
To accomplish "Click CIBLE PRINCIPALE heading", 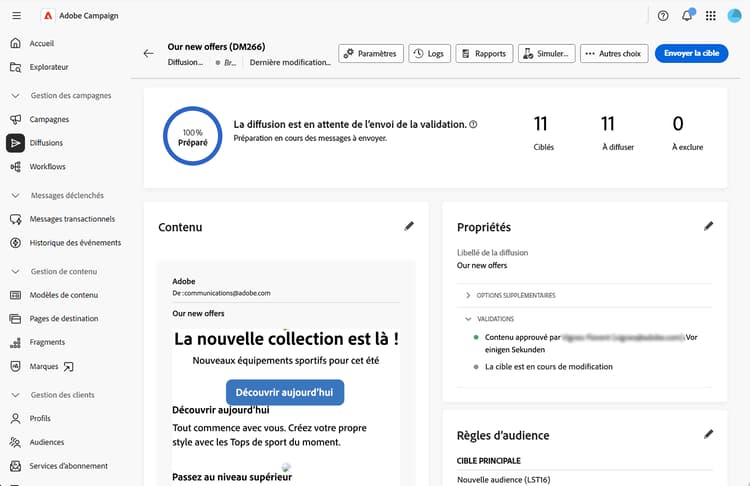I will point(488,461).
